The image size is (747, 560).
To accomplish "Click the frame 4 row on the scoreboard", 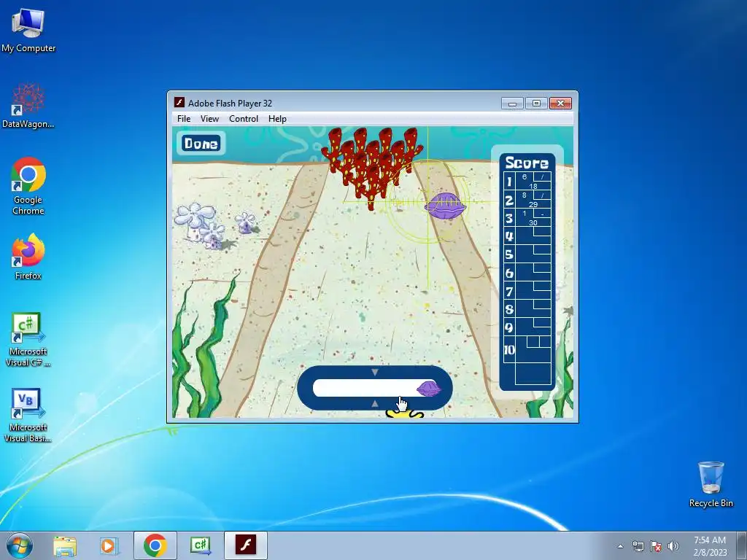I will pos(527,236).
